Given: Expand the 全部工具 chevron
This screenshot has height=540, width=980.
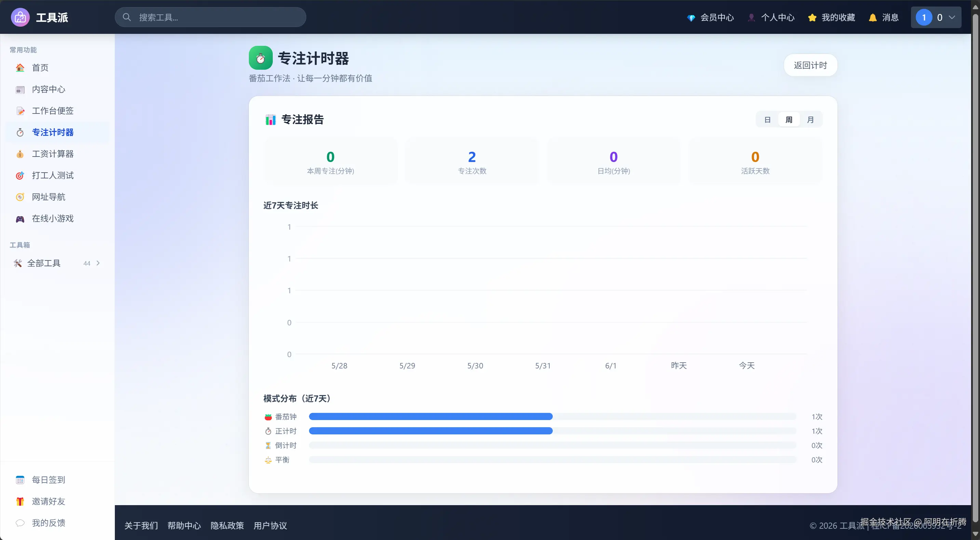Looking at the screenshot, I should (98, 263).
